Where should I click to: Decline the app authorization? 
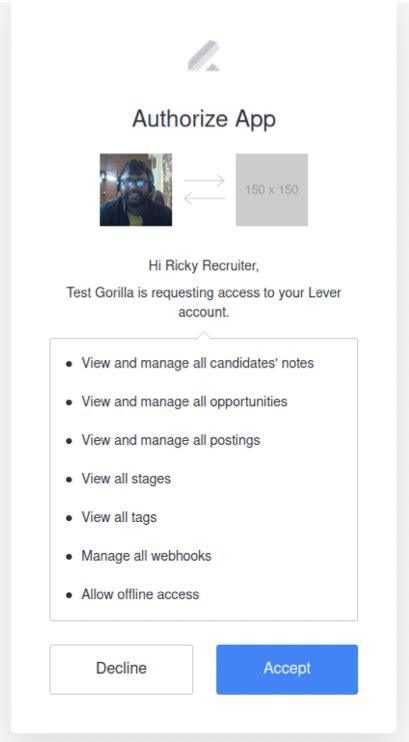pyautogui.click(x=121, y=669)
